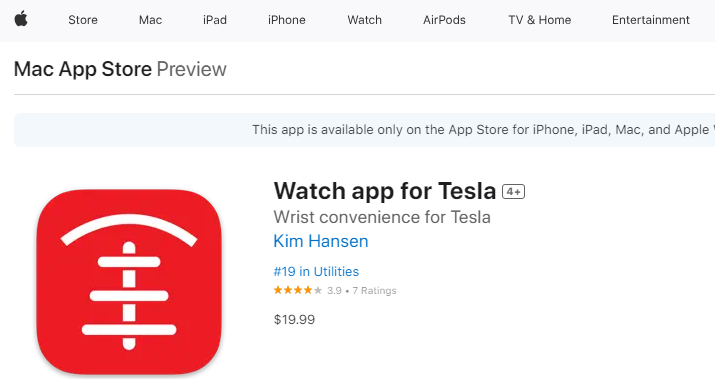Click the Watch app for Tesla title
Screen dimensions: 715x379
[384, 191]
